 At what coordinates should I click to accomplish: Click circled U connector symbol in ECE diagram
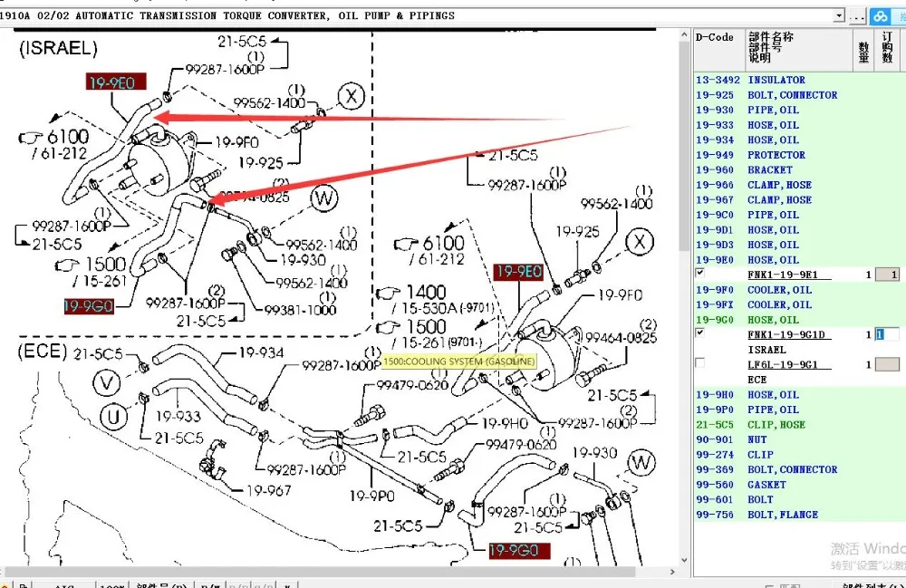pyautogui.click(x=113, y=417)
